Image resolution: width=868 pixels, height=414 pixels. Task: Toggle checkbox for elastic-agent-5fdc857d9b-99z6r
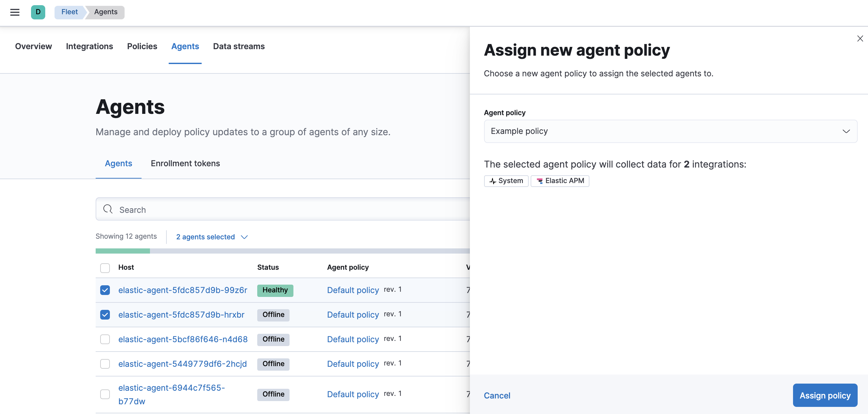(x=105, y=289)
